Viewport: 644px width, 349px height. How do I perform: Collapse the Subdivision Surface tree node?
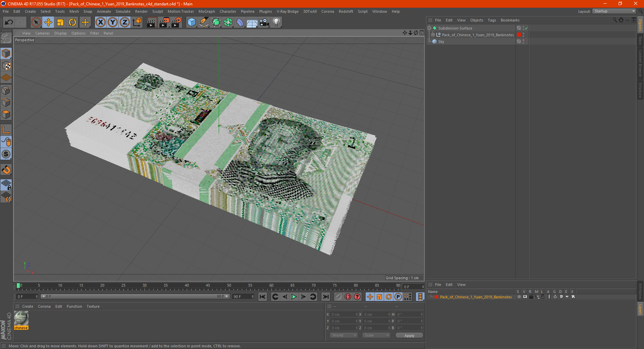pos(429,28)
